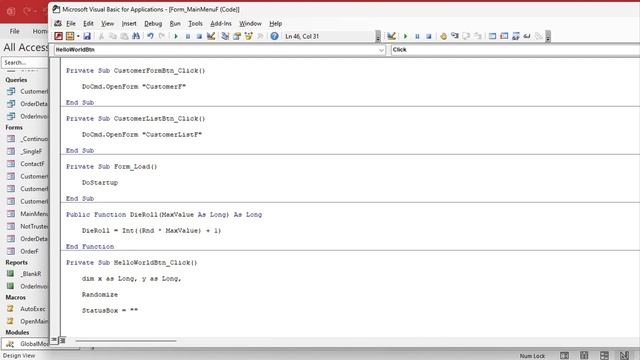Toggle Breakpoint with the hand icon
This screenshot has height=360, width=640.
[x=443, y=36]
